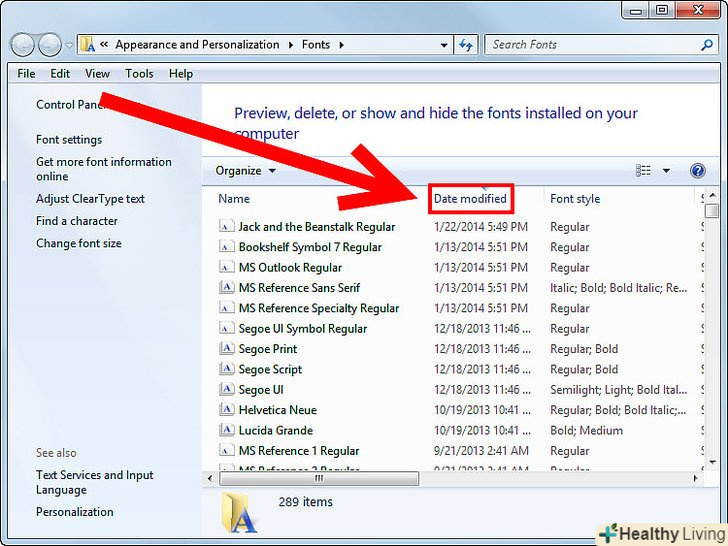Open Change font size link
Viewport: 728px width, 546px height.
78,243
